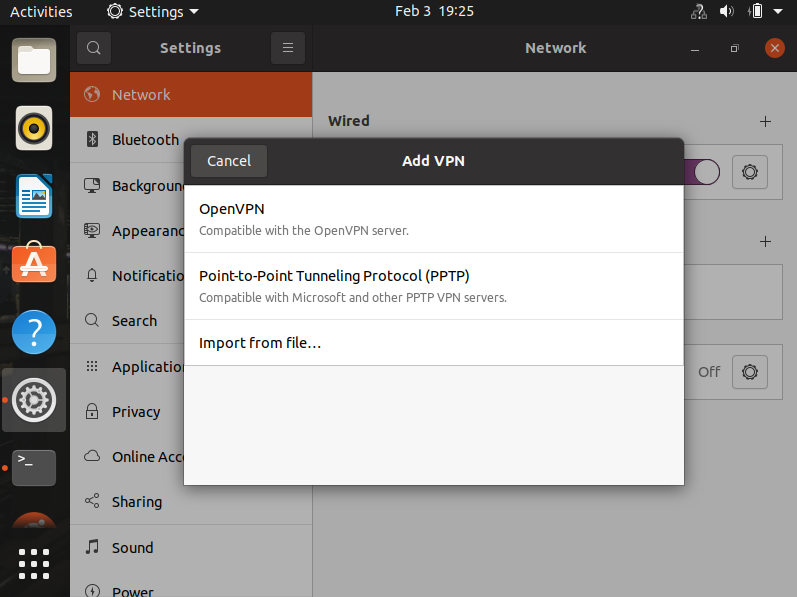This screenshot has width=797, height=597.
Task: Choose Import from file… option
Action: tap(434, 343)
